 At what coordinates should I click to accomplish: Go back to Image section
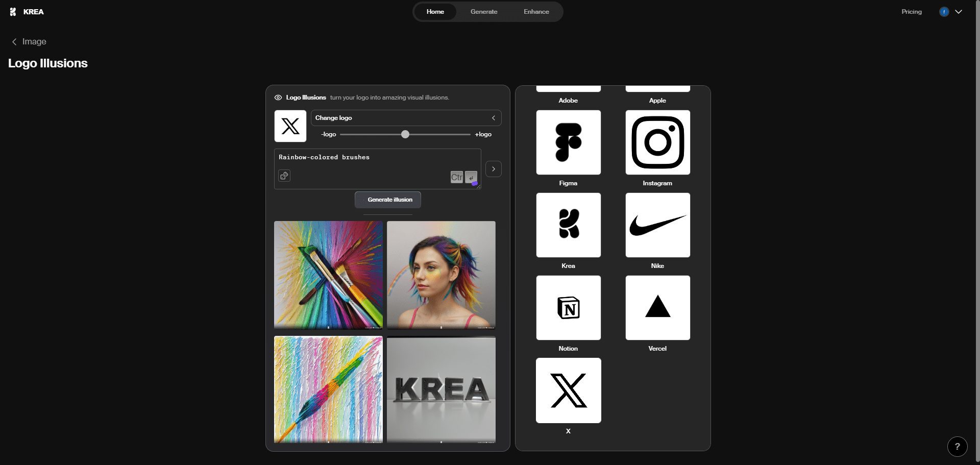(29, 42)
